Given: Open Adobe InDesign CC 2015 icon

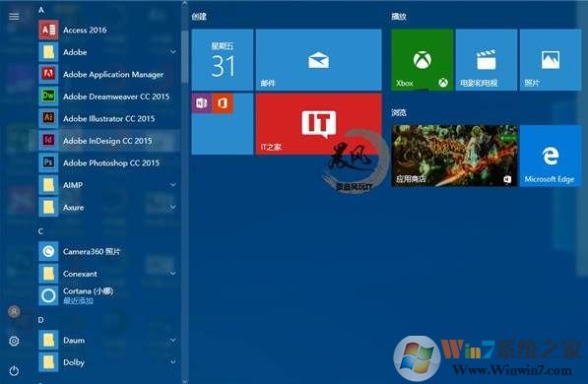Looking at the screenshot, I should point(48,140).
